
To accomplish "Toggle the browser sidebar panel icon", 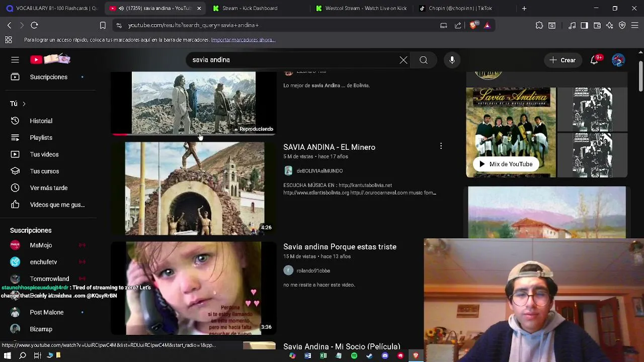I will pos(584,25).
